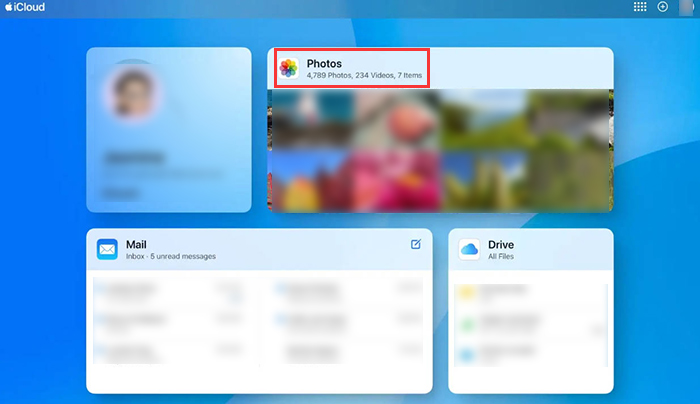Click the Mail tile title
The height and width of the screenshot is (404, 700).
tap(136, 245)
